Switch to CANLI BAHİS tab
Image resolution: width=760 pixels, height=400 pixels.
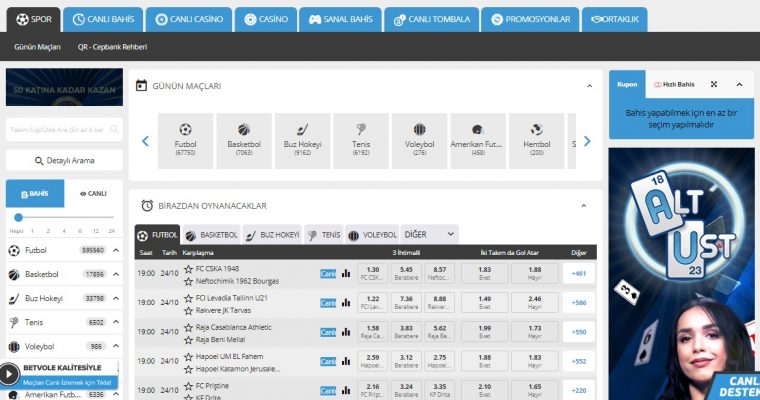[x=103, y=19]
